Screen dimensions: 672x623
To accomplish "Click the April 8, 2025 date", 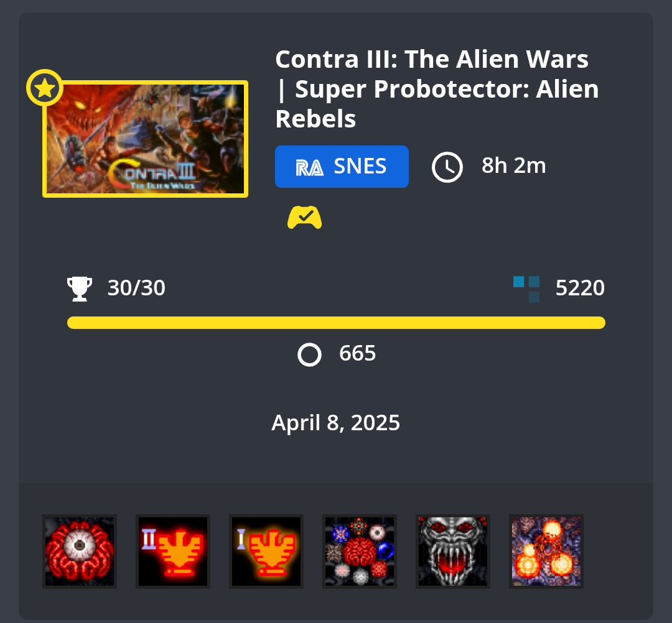I will pyautogui.click(x=335, y=423).
